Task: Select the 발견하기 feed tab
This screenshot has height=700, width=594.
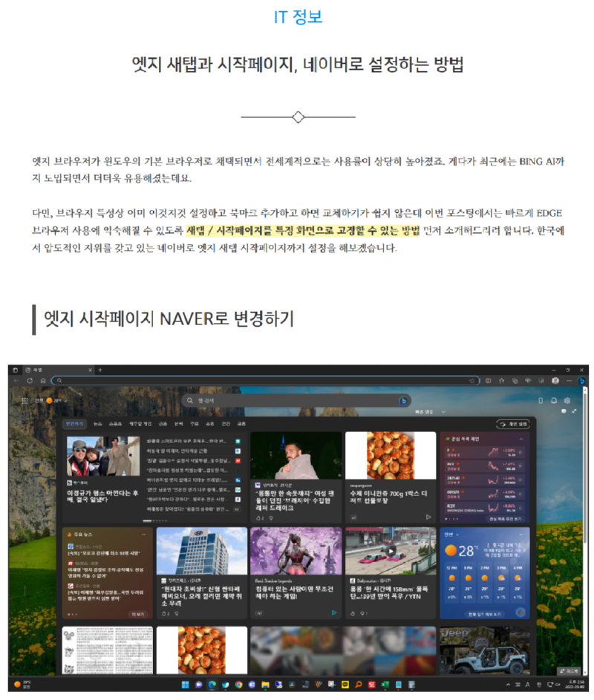Action: click(74, 424)
